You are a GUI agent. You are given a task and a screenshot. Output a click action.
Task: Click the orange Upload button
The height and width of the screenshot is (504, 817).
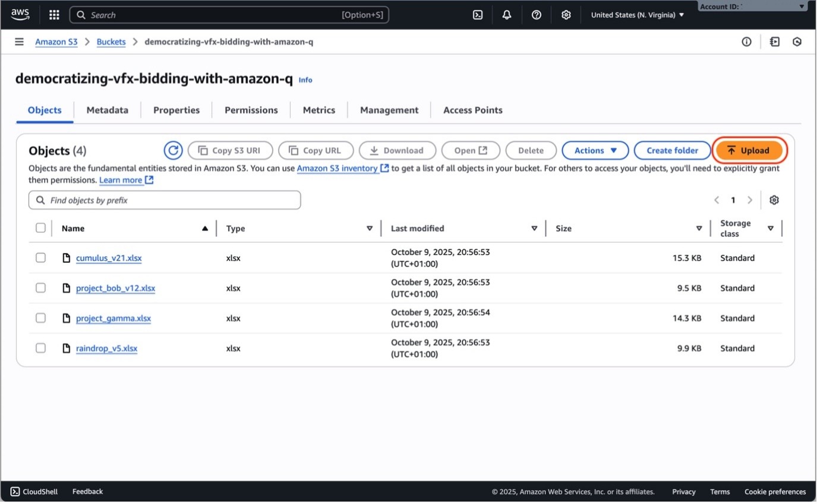(749, 151)
